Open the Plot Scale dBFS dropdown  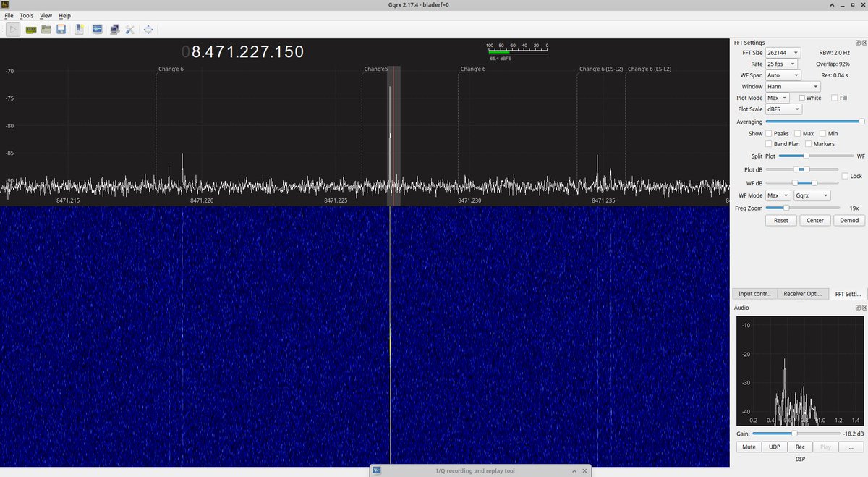(784, 109)
